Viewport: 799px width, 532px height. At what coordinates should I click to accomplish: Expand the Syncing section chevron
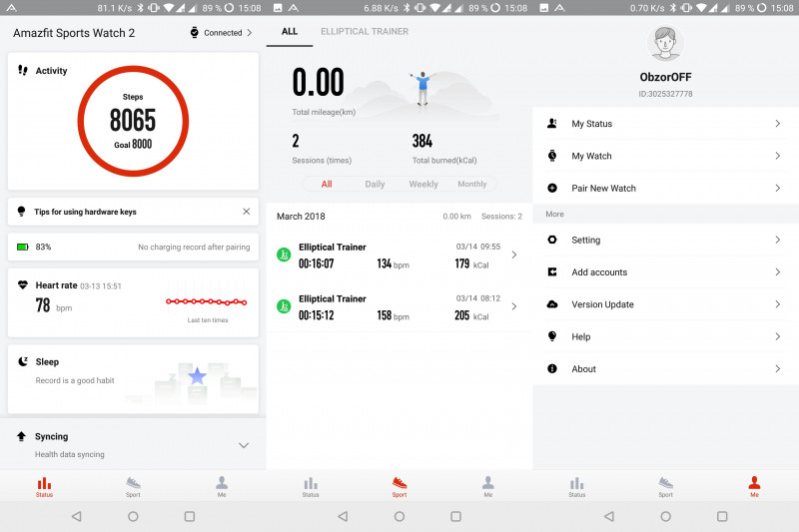tap(243, 445)
